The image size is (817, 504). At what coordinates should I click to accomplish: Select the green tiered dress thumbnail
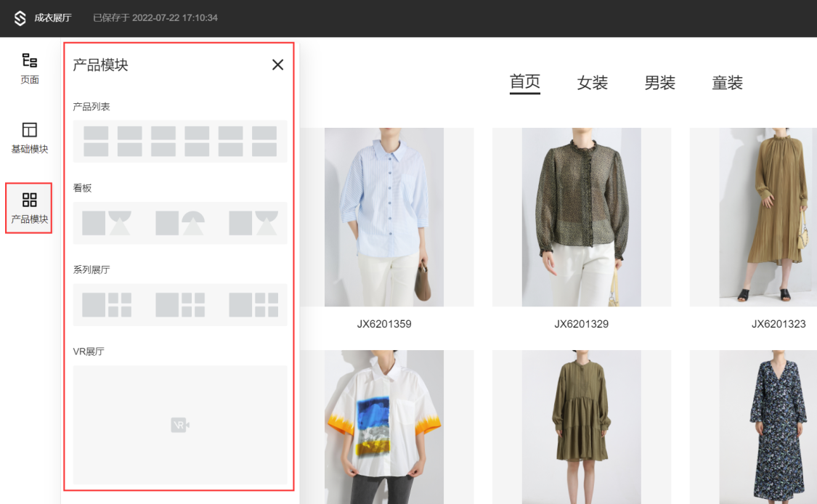[x=581, y=427]
